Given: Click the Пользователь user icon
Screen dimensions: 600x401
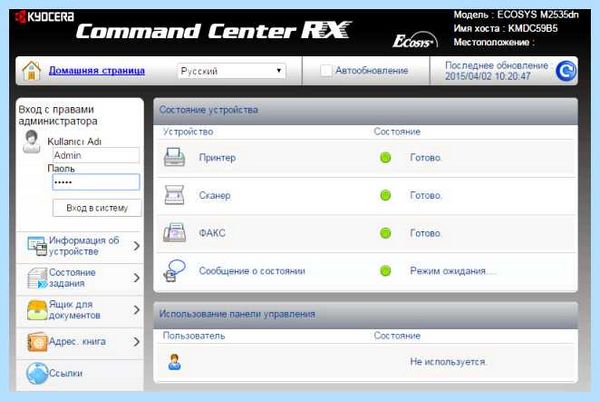Looking at the screenshot, I should pos(174,362).
